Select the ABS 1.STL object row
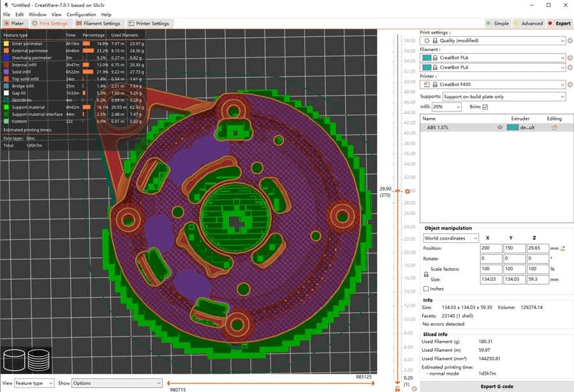 497,127
